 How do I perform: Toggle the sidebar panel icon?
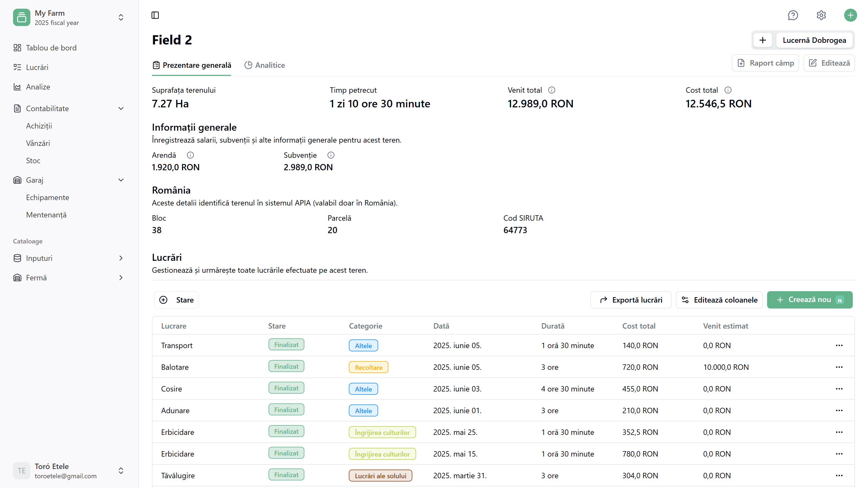coord(155,15)
